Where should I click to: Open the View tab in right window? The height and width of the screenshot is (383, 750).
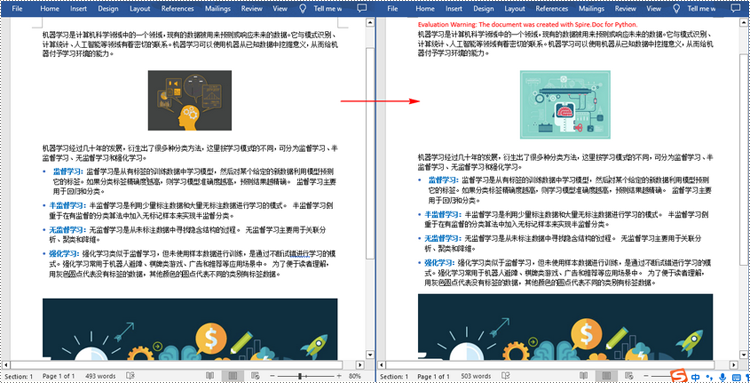tap(654, 9)
